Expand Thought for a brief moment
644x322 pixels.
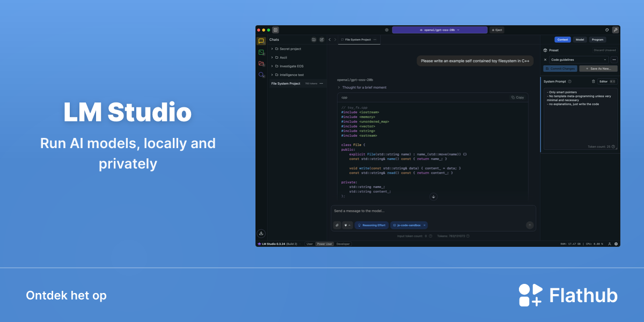point(362,87)
